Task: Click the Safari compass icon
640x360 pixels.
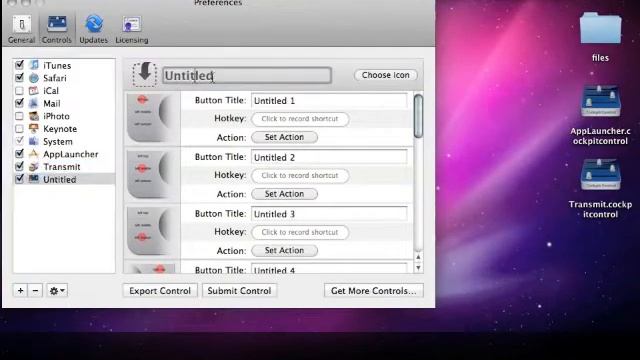Action: (34, 78)
